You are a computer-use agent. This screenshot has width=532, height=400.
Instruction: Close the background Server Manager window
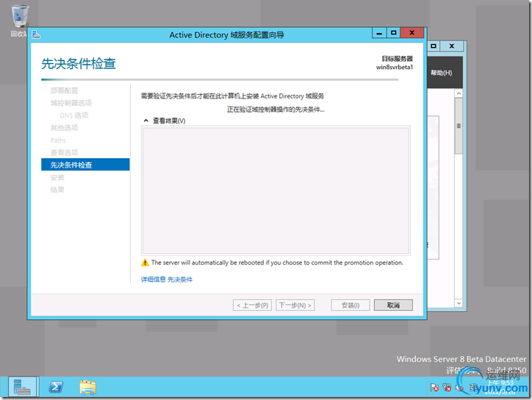coord(452,46)
